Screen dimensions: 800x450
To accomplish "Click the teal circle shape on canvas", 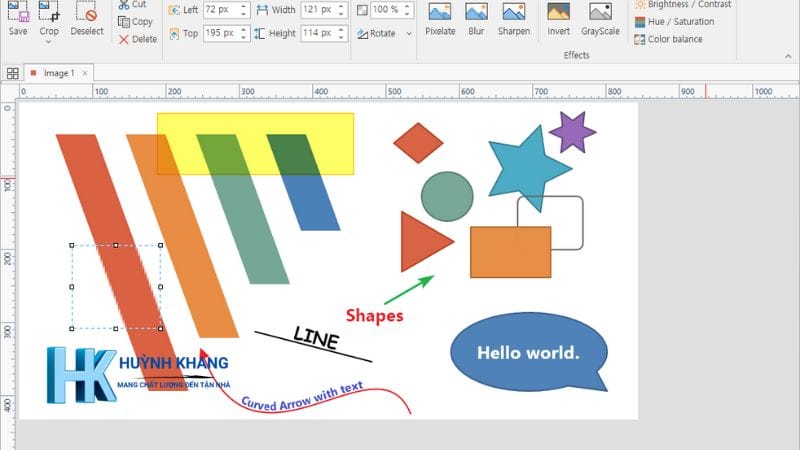I will point(447,196).
